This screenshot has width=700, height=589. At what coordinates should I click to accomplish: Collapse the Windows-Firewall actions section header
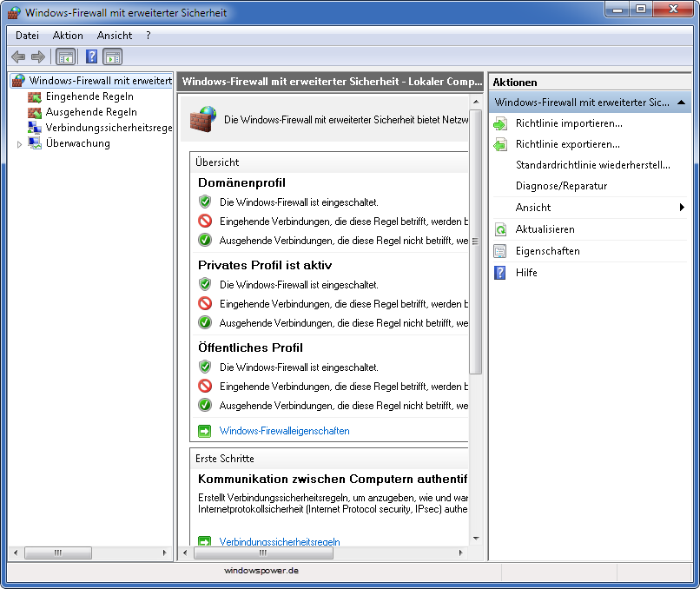[591, 103]
